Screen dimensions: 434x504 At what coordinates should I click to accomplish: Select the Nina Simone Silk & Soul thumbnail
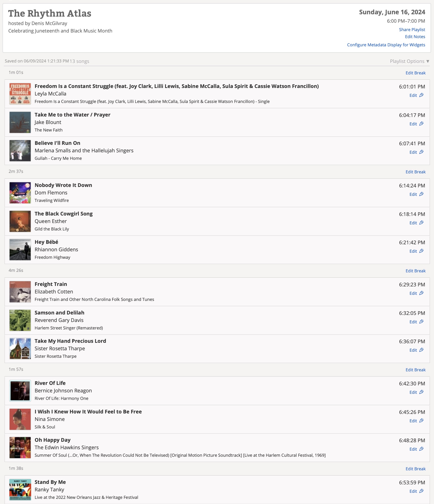coord(20,419)
